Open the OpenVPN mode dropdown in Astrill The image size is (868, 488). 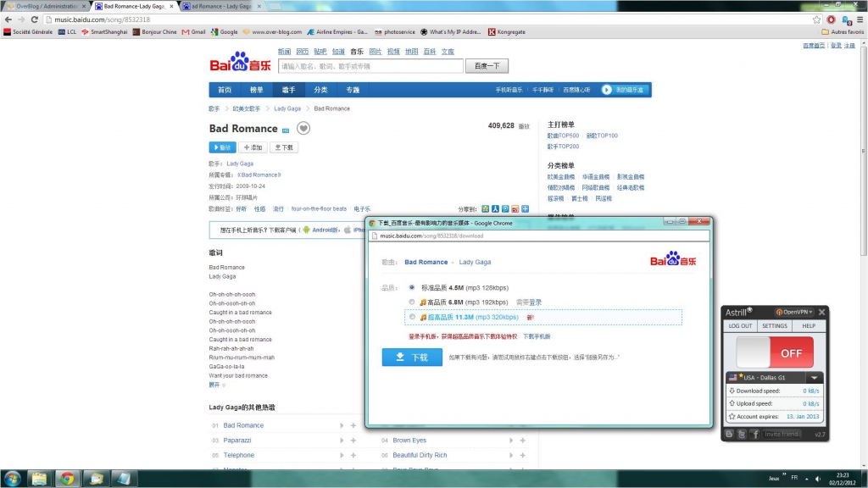(793, 312)
